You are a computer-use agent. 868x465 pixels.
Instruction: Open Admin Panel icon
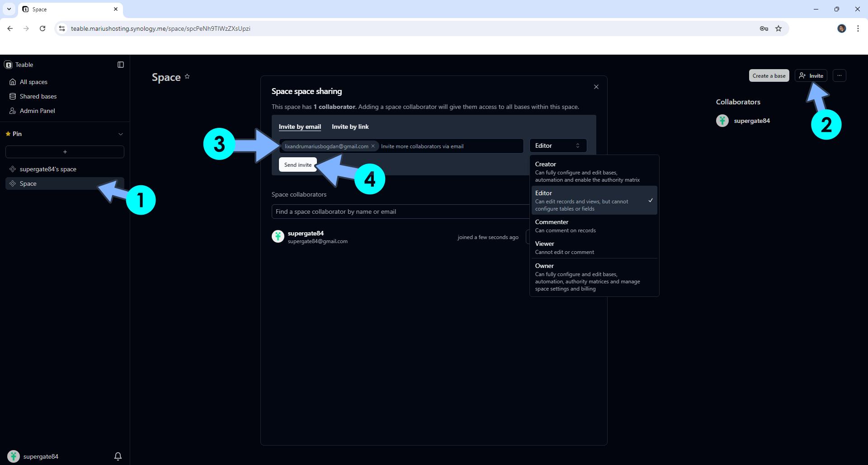point(13,111)
